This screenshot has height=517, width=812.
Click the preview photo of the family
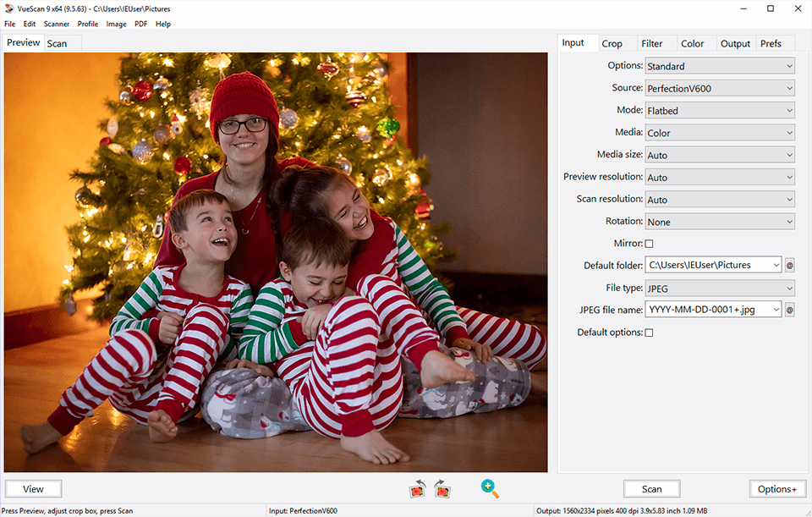pyautogui.click(x=276, y=262)
